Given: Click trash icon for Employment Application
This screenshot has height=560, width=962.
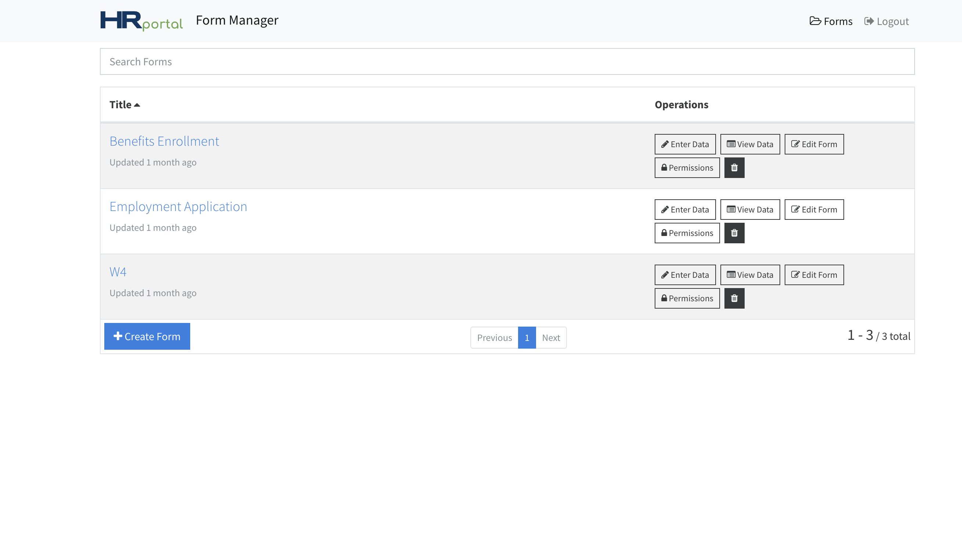Looking at the screenshot, I should tap(734, 233).
